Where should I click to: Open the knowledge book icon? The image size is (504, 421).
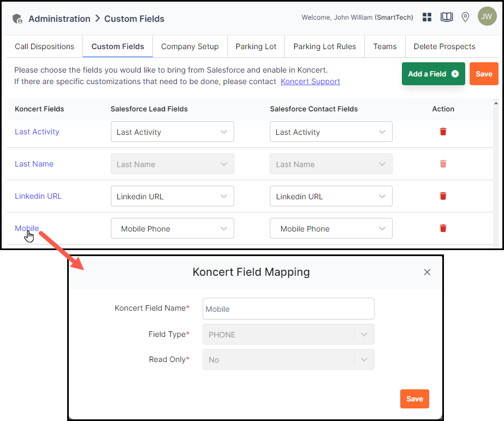click(447, 17)
